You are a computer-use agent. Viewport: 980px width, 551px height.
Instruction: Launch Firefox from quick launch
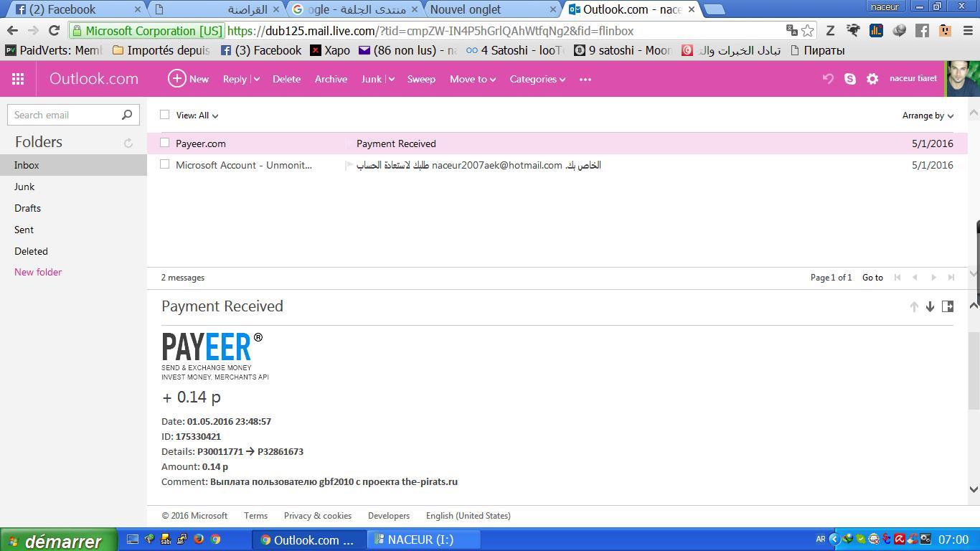coord(199,540)
